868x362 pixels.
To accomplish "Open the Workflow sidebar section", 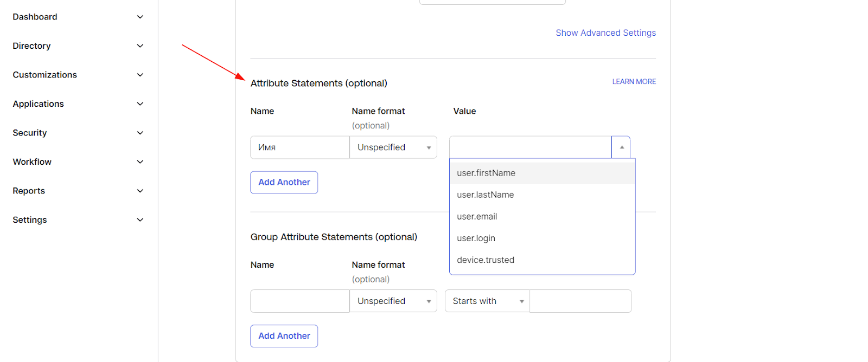I will tap(33, 162).
